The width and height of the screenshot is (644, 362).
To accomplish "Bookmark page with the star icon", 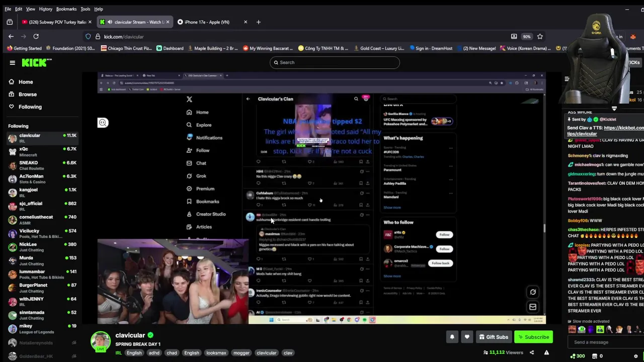I will pos(540,36).
